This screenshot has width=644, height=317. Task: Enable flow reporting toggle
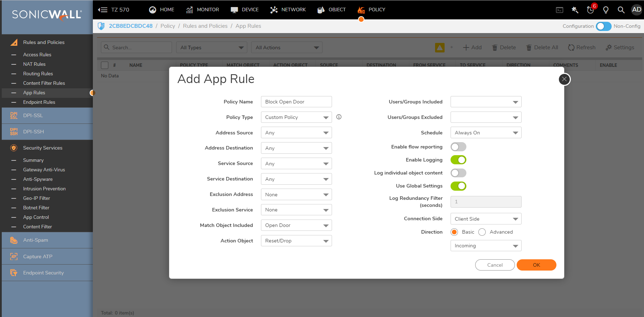[458, 147]
